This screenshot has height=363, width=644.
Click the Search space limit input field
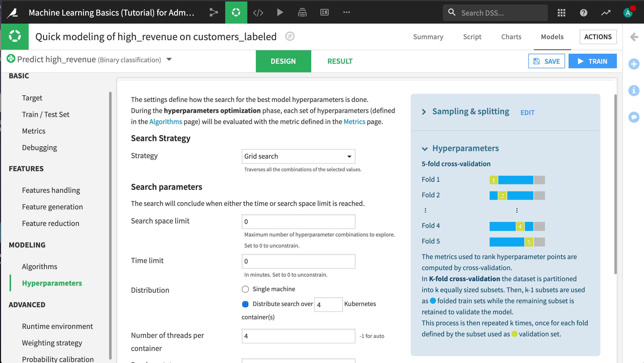[298, 222]
